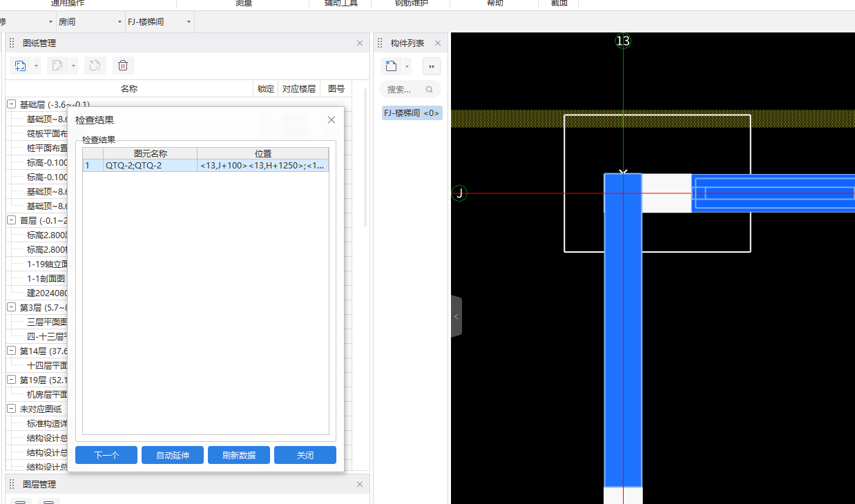Select the 四-十三层 drawing row
Image resolution: width=855 pixels, height=504 pixels.
tap(47, 336)
